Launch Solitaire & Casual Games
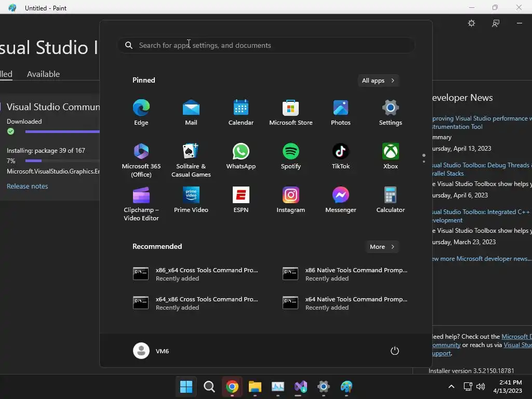Viewport: 532px width, 399px height. 191,160
